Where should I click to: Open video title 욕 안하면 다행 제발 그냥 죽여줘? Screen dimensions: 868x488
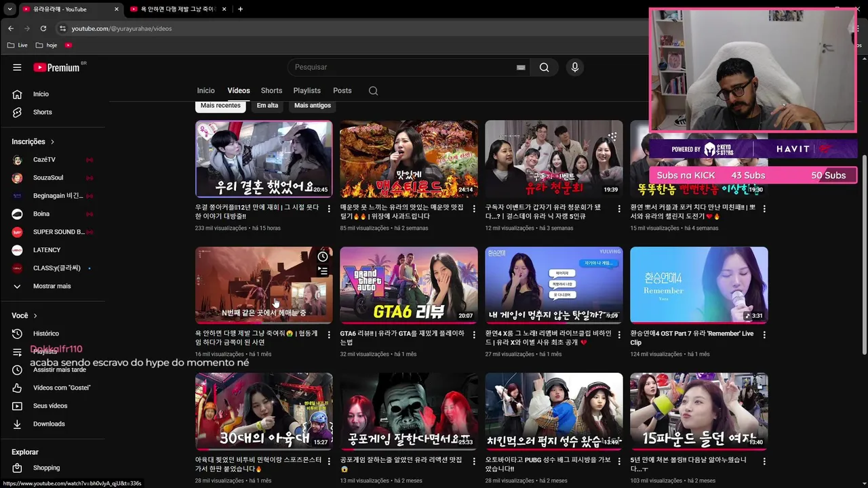(256, 338)
